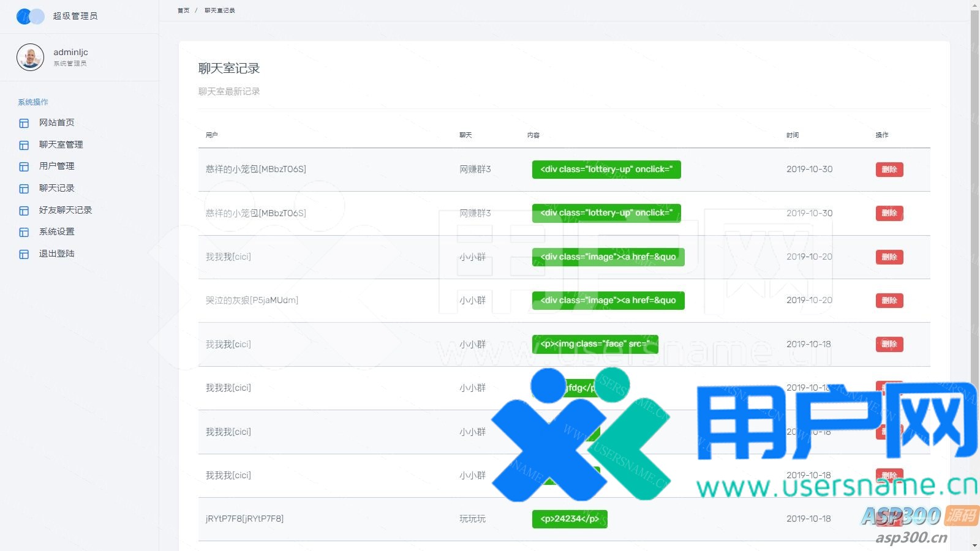
Task: Delete the 哭泣的灰狼 chat record
Action: (889, 301)
